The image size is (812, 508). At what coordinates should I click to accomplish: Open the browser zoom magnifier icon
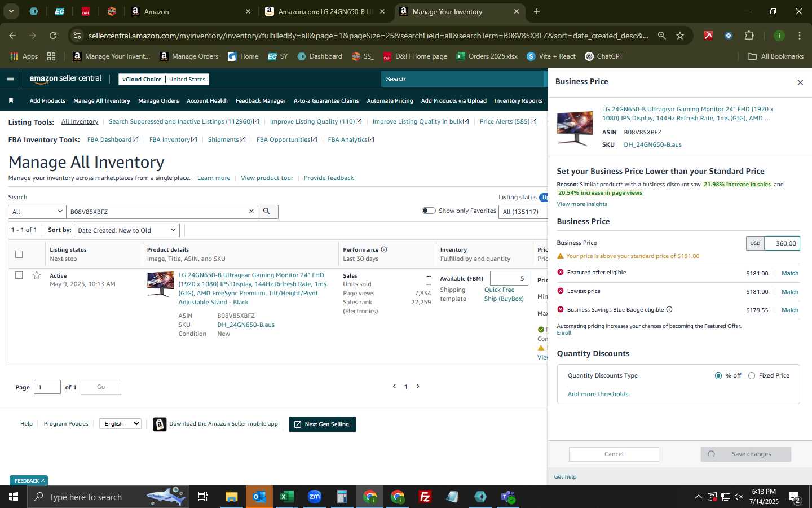tap(662, 36)
